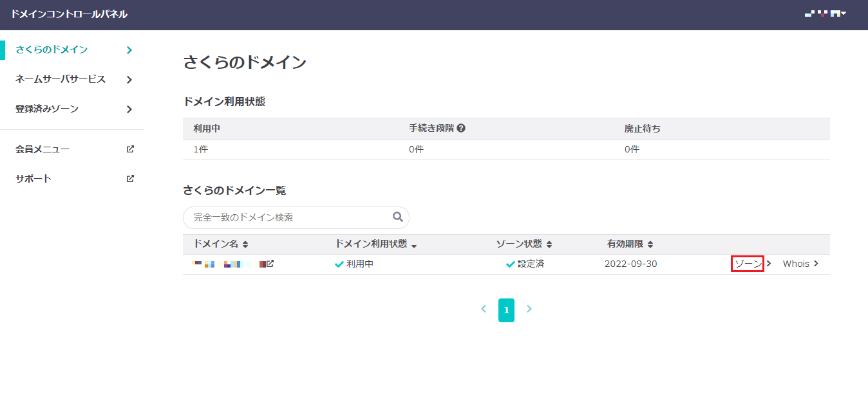Open the account dropdown in header
This screenshot has height=411, width=868.
tap(826, 14)
